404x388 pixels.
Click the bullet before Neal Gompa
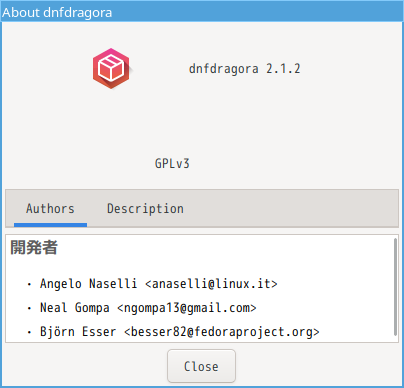click(x=29, y=308)
